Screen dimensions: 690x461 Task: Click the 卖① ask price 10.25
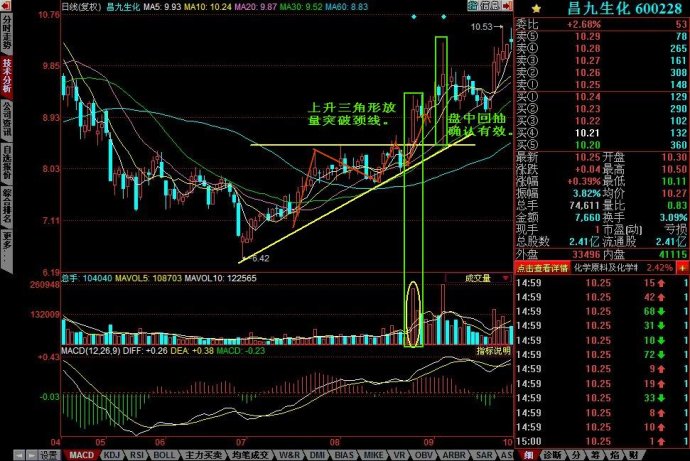[587, 84]
